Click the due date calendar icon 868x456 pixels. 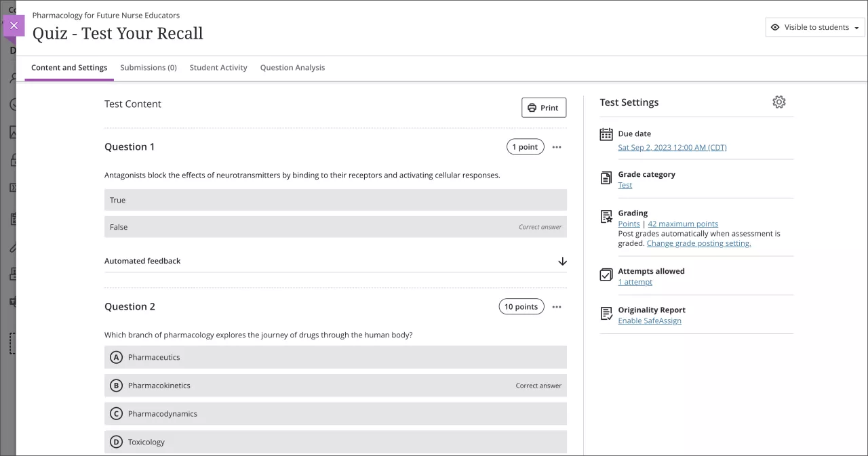click(x=606, y=134)
